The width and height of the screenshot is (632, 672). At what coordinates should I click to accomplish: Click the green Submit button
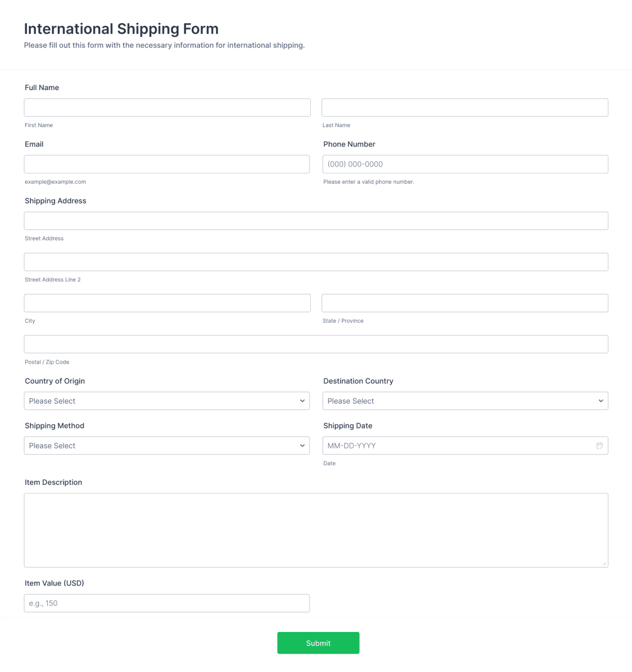318,642
